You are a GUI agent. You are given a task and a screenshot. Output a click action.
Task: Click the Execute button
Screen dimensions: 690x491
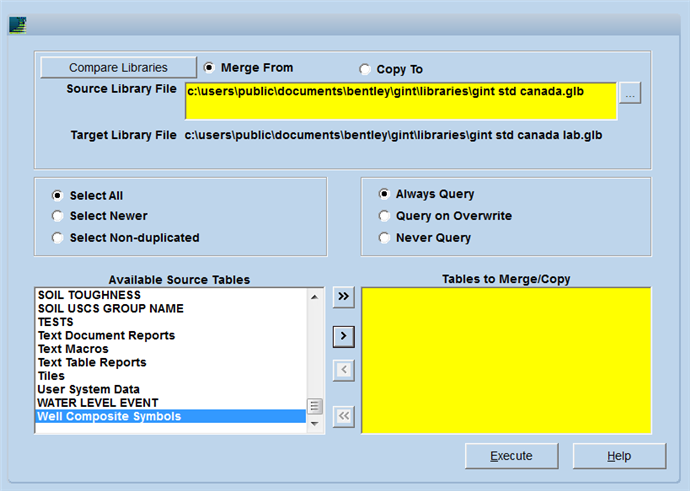511,456
